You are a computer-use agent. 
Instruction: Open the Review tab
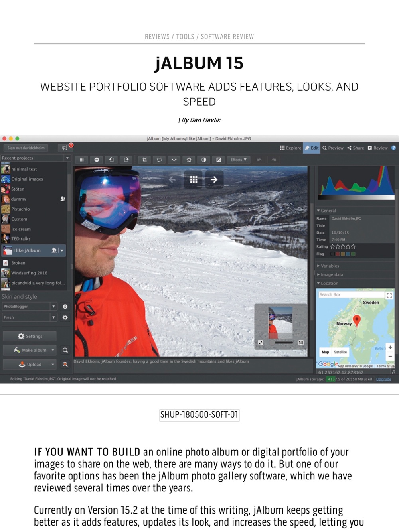pyautogui.click(x=377, y=148)
